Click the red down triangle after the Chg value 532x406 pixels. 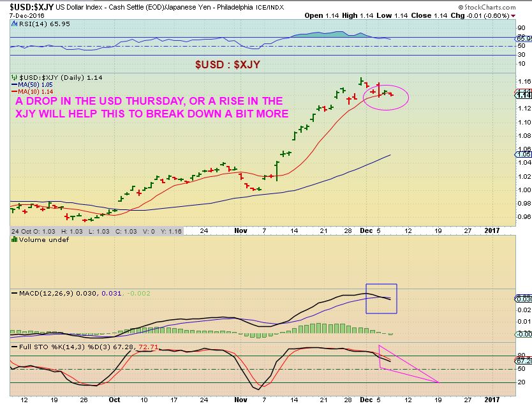point(513,15)
